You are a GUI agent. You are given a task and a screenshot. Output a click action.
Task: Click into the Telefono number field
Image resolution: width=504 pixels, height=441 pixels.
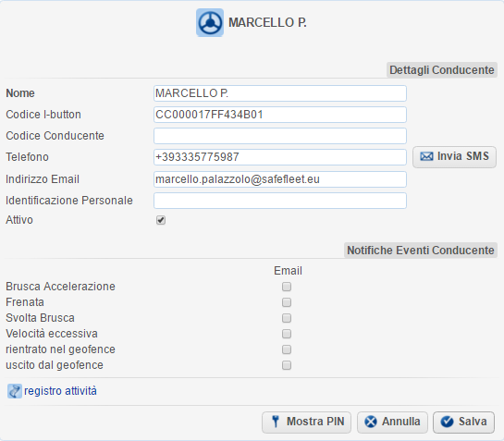(x=280, y=157)
